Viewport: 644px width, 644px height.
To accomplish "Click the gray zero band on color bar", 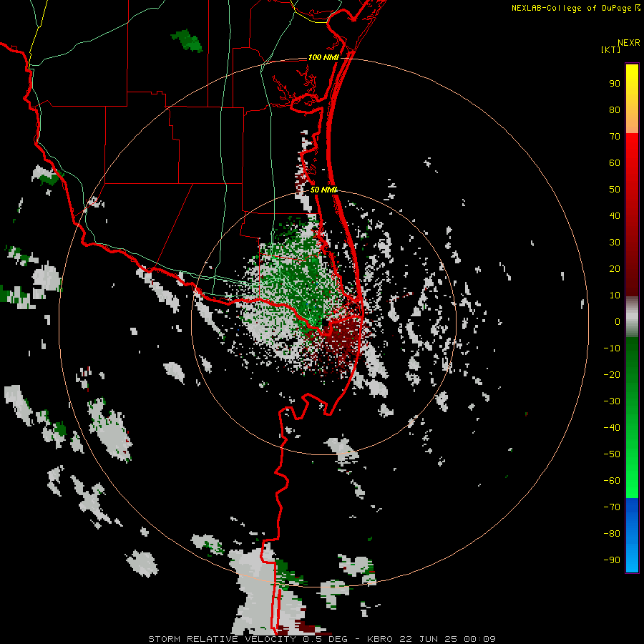I will [632, 317].
